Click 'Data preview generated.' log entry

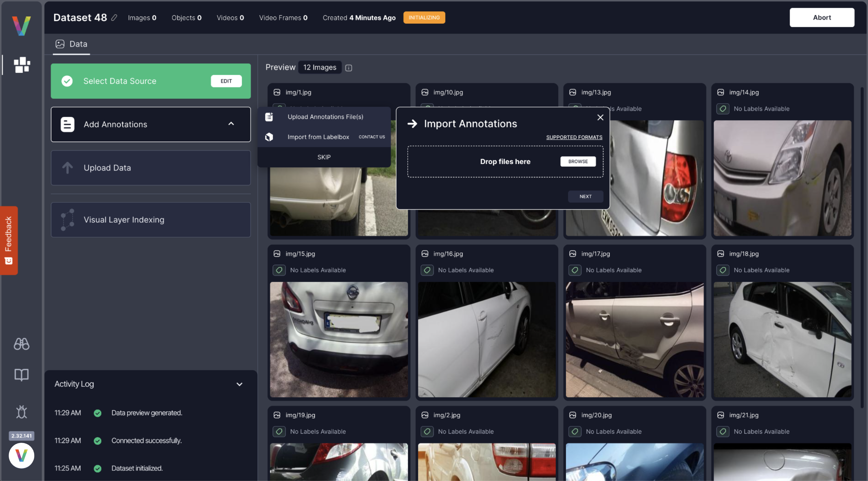147,413
